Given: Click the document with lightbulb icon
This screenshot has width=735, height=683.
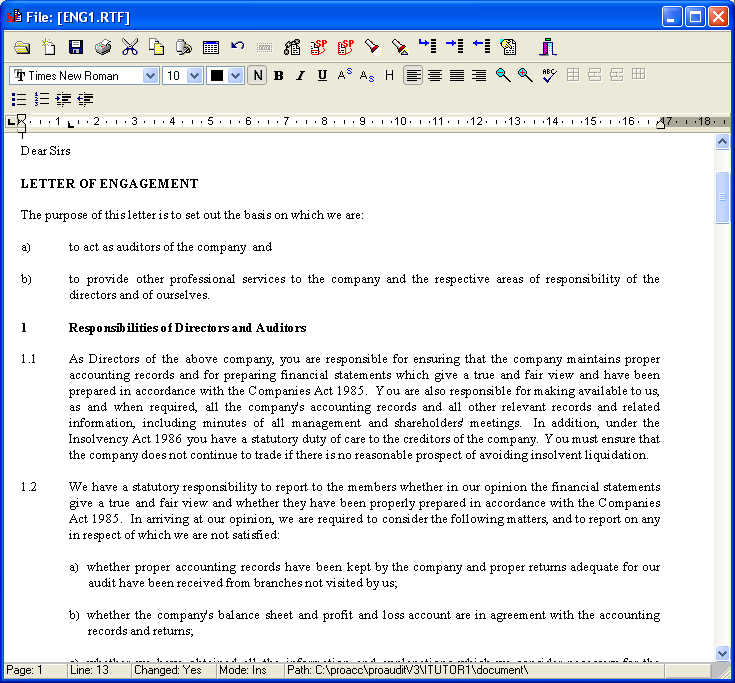Looking at the screenshot, I should pos(509,47).
